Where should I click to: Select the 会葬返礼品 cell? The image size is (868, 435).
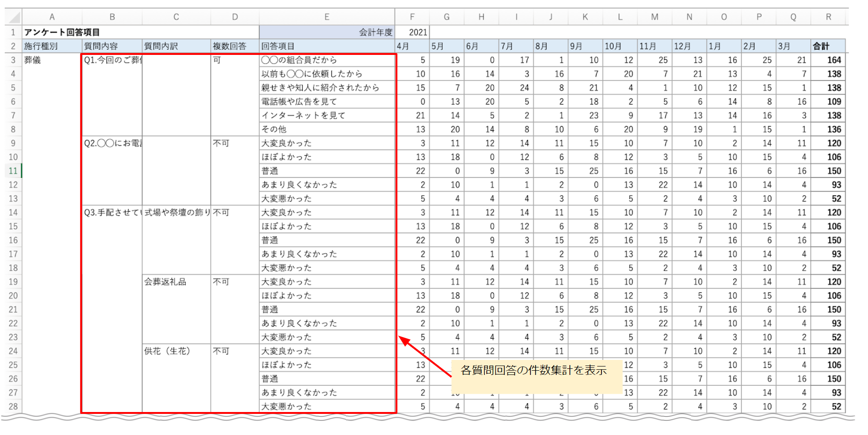click(x=176, y=282)
